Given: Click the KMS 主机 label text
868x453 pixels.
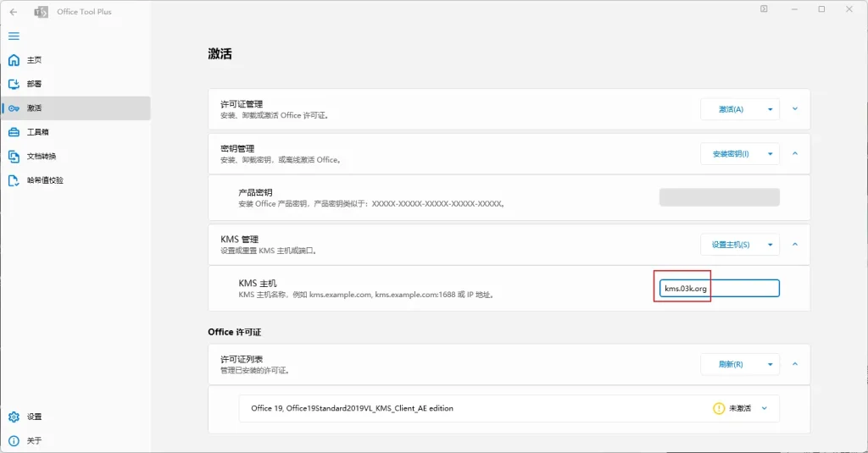Looking at the screenshot, I should (258, 283).
